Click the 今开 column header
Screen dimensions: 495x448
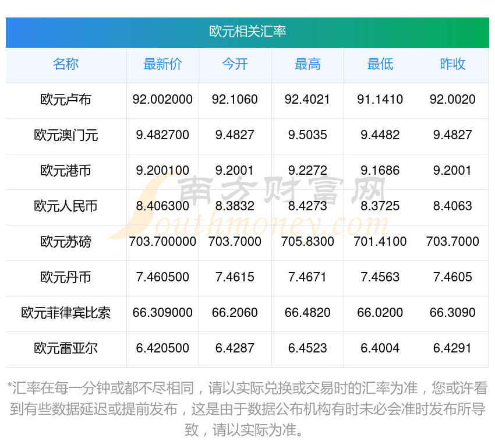coord(235,64)
